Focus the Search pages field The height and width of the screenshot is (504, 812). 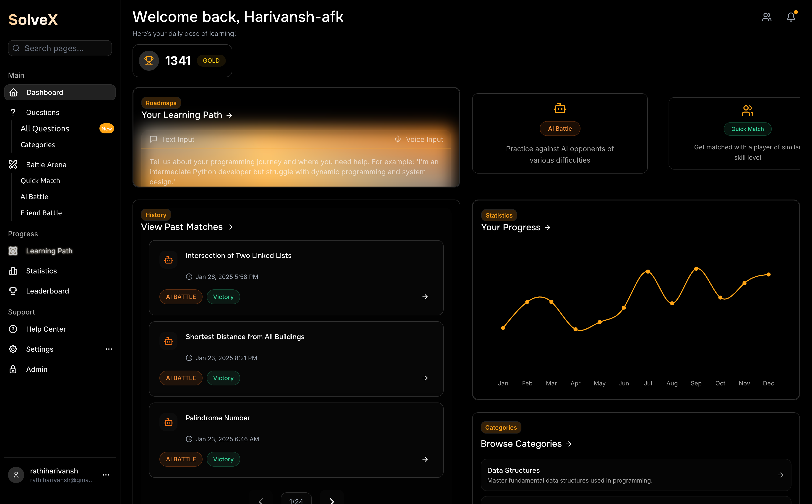click(x=60, y=48)
